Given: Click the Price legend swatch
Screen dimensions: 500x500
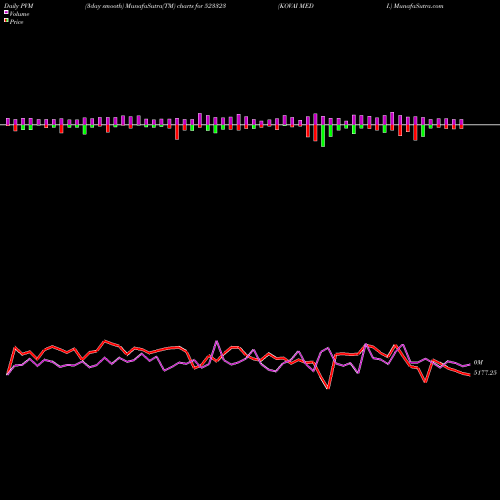Looking at the screenshot, I should (x=6, y=21).
